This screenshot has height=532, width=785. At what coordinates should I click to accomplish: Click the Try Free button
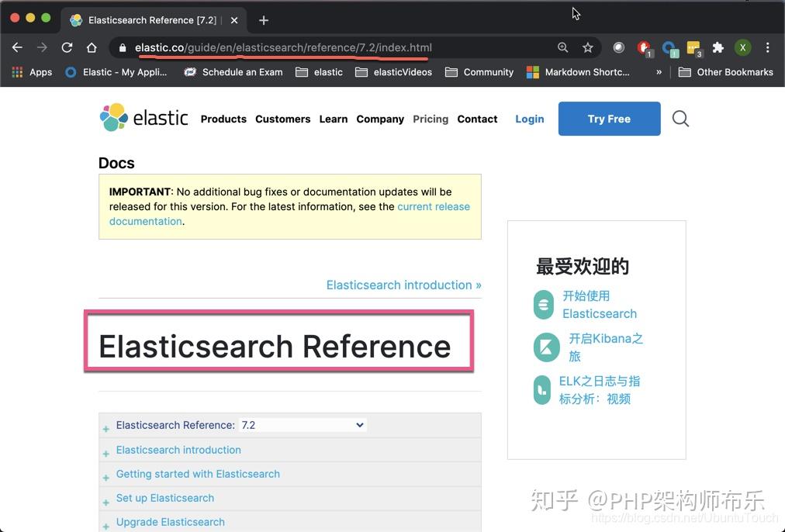[608, 119]
